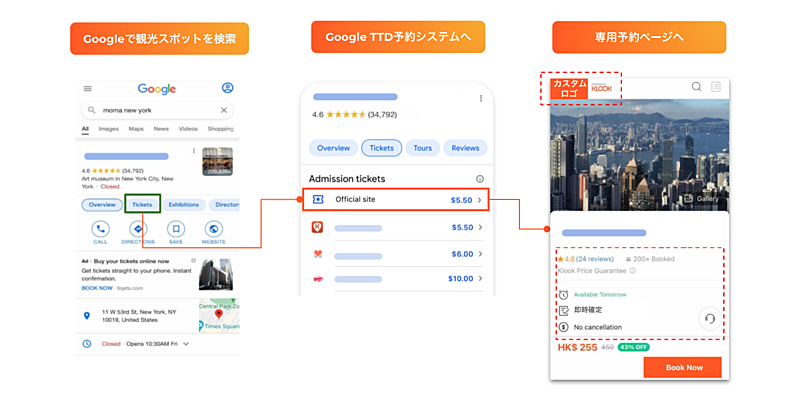Switch to the Images search tab
The image size is (800, 416).
pos(109,129)
